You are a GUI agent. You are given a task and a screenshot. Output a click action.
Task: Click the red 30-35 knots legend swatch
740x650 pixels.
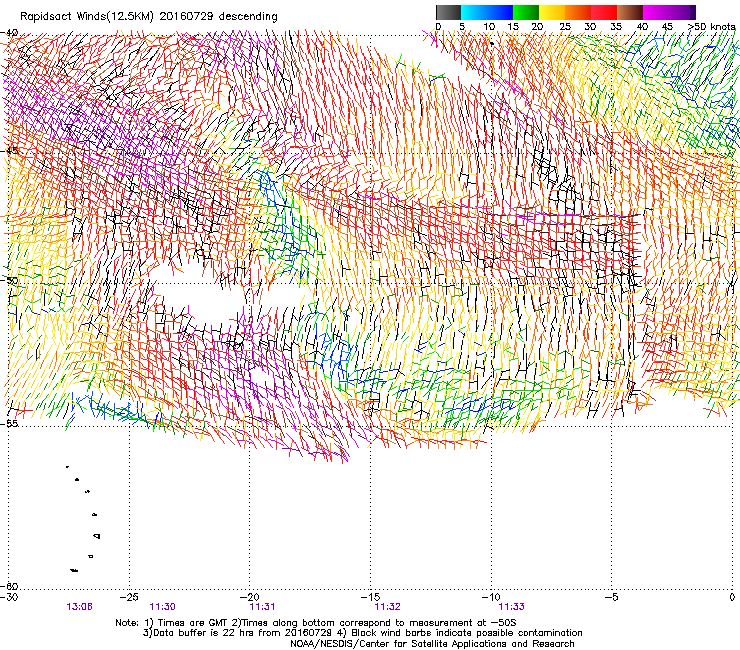tap(604, 12)
